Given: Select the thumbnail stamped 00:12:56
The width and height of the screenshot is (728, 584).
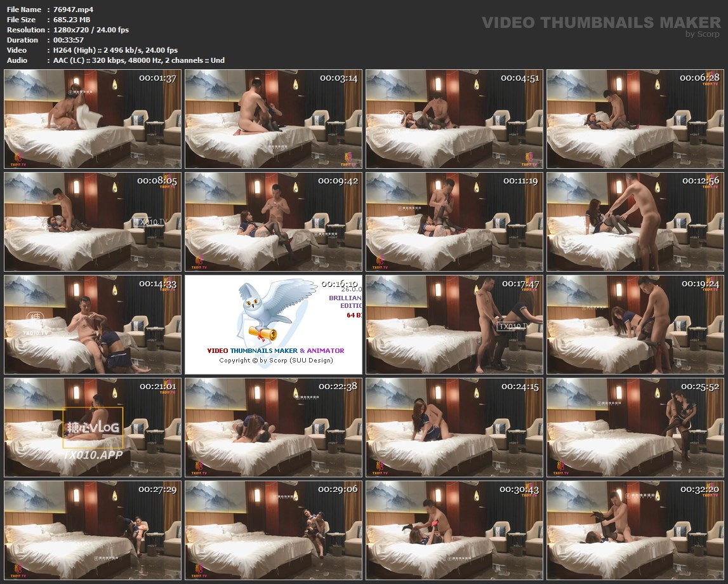Looking at the screenshot, I should point(635,222).
